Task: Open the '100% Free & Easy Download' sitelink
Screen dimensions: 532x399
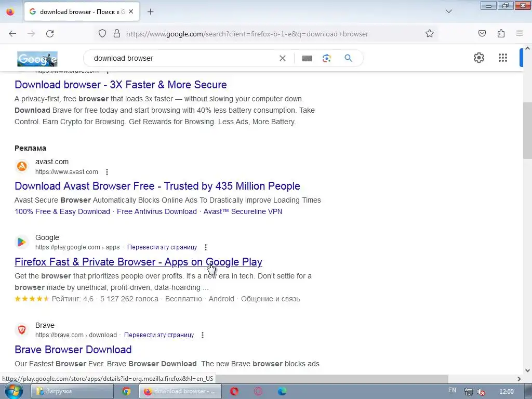Action: point(62,212)
